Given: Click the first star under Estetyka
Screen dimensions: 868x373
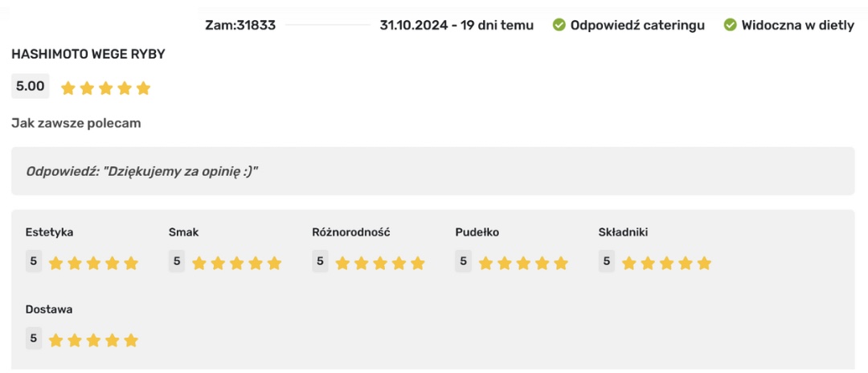Looking at the screenshot, I should 55,263.
